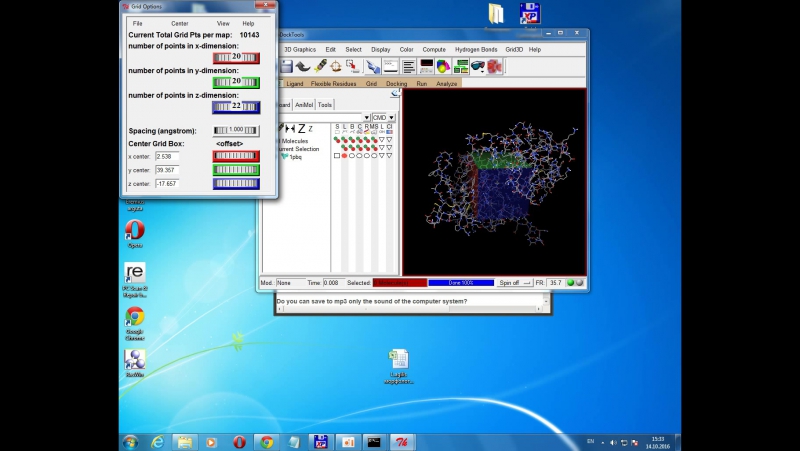Screen dimensions: 800x451
Task: Click the x center input field
Action: pos(167,156)
